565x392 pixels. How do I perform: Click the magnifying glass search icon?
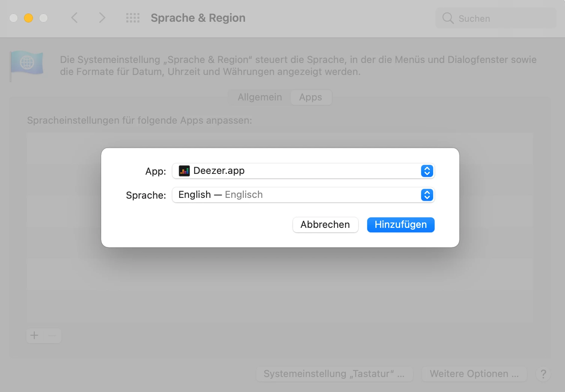[x=448, y=18]
